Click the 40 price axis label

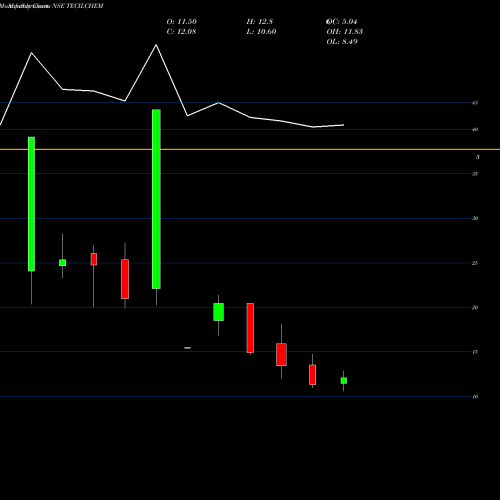[x=475, y=130]
